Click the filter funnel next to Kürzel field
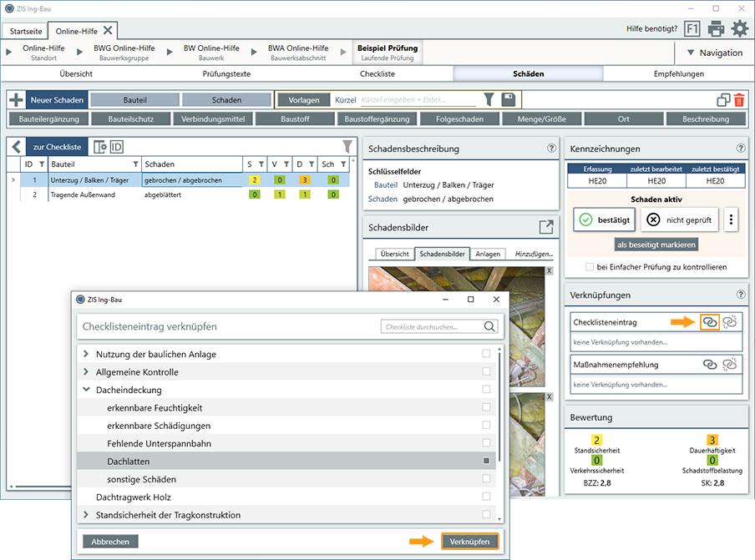Viewport: 755px width, 560px height. [489, 100]
